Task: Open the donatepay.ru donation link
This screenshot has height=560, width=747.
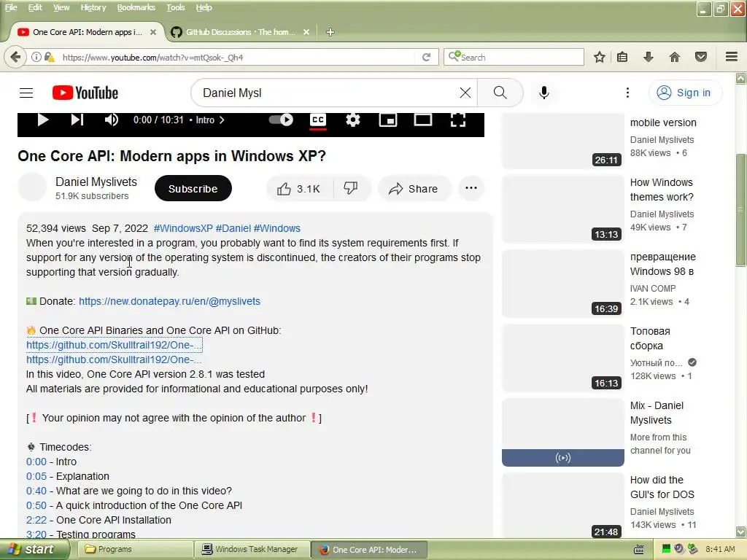Action: coord(169,301)
